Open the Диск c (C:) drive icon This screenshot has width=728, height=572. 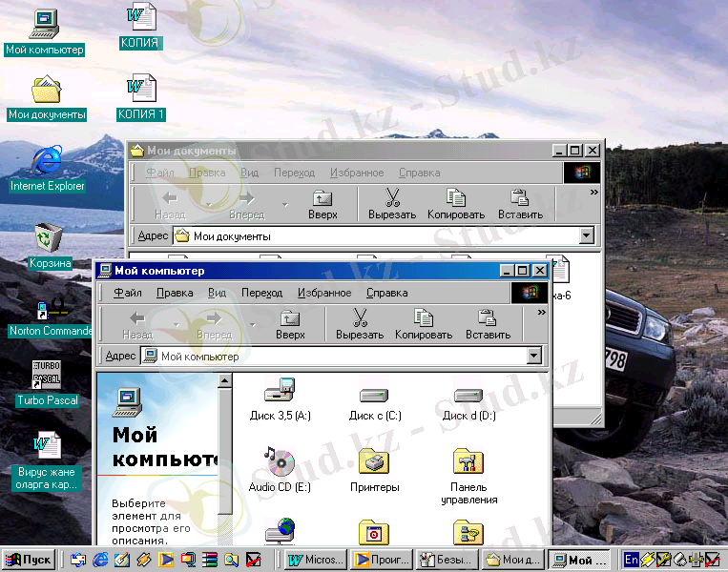pyautogui.click(x=374, y=395)
